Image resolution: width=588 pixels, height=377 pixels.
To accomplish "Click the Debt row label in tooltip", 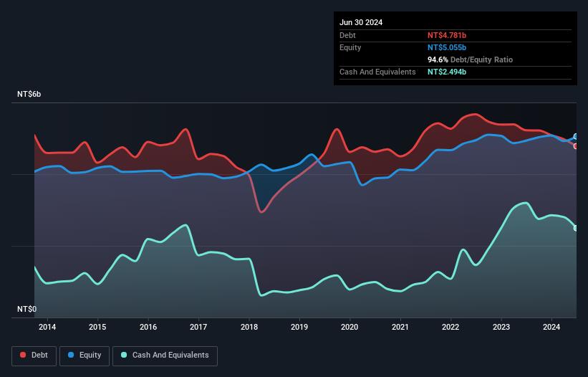I will (347, 35).
